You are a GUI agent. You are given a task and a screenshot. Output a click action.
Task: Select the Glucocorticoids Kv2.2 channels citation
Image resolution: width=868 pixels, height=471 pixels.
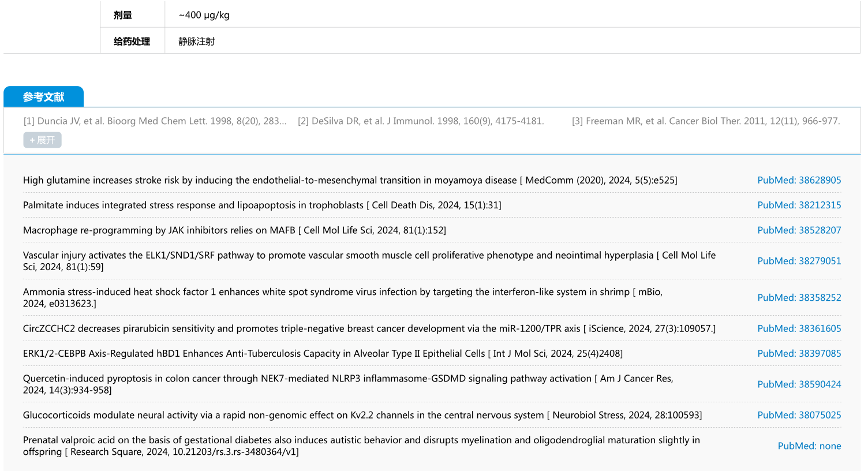(362, 414)
